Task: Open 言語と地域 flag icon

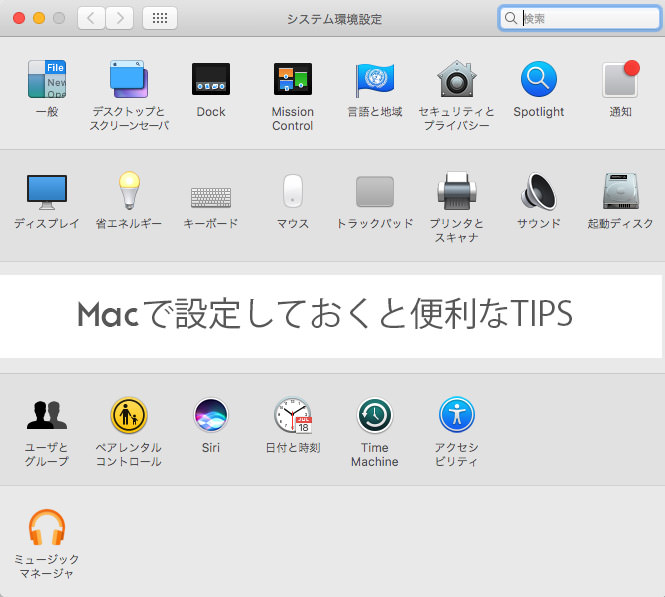Action: click(x=375, y=80)
